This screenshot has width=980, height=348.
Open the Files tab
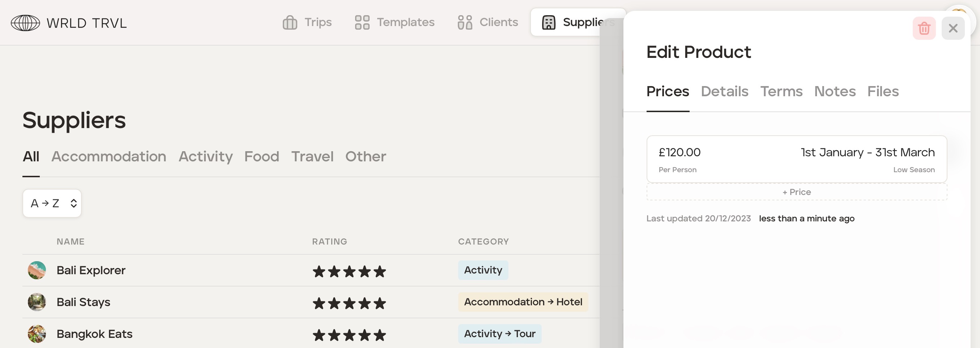pos(883,92)
